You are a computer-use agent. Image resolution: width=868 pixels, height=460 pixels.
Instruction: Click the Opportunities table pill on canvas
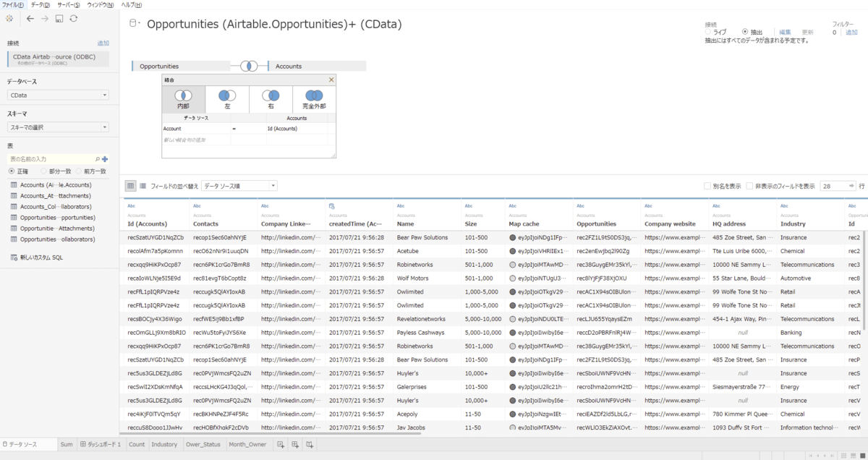coord(181,66)
